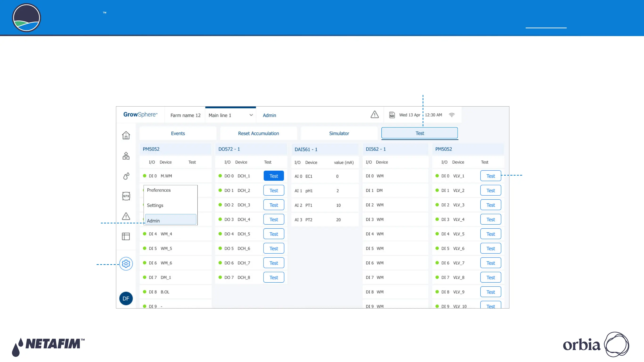
Task: Click Test for DO 0 DCH_1
Action: point(274,176)
